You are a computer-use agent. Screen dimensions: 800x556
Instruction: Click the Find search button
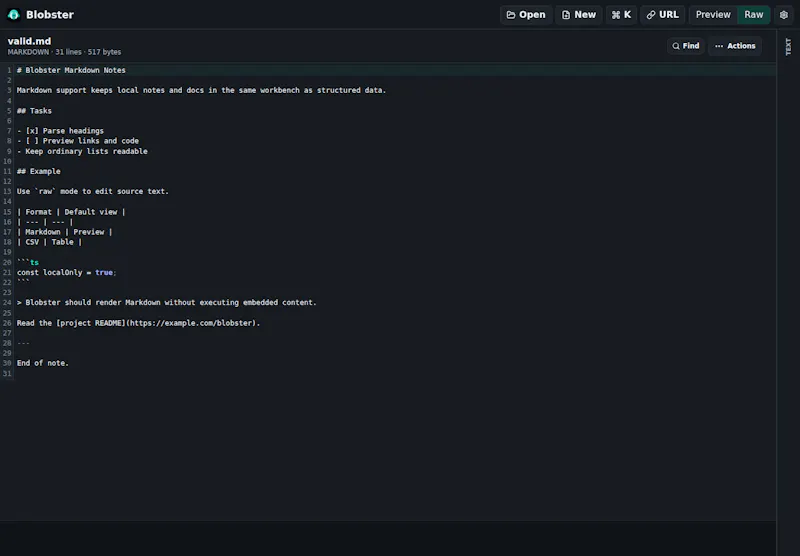pos(686,46)
